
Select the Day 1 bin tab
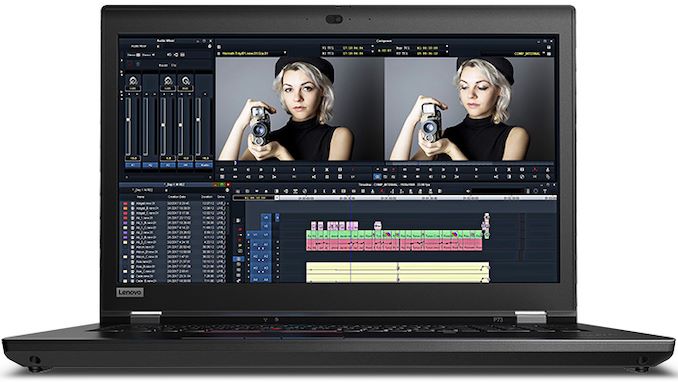(175, 185)
